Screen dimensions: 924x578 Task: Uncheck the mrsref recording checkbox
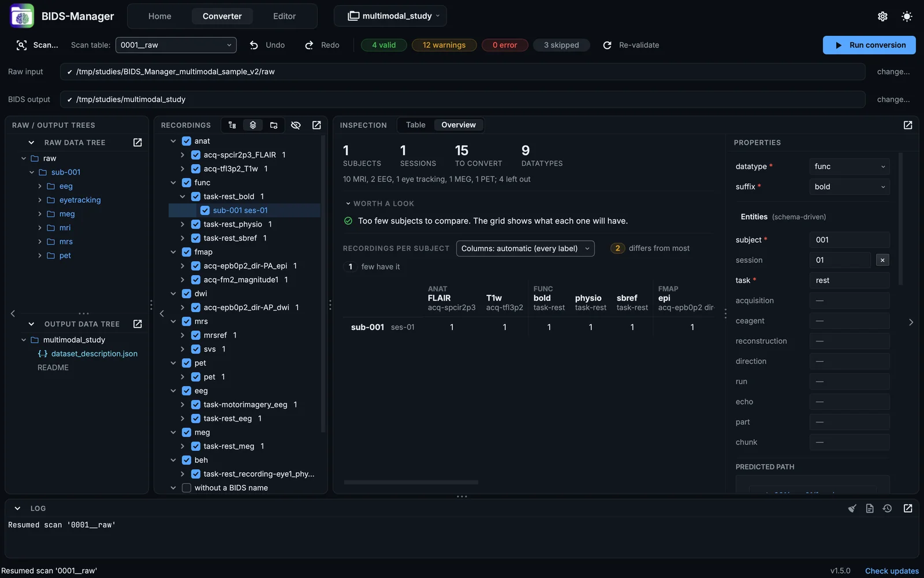click(196, 335)
